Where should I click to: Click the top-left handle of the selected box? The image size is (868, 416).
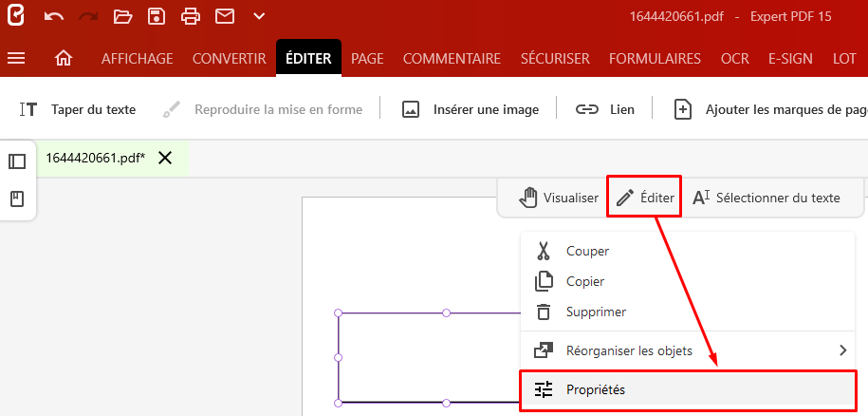(339, 313)
